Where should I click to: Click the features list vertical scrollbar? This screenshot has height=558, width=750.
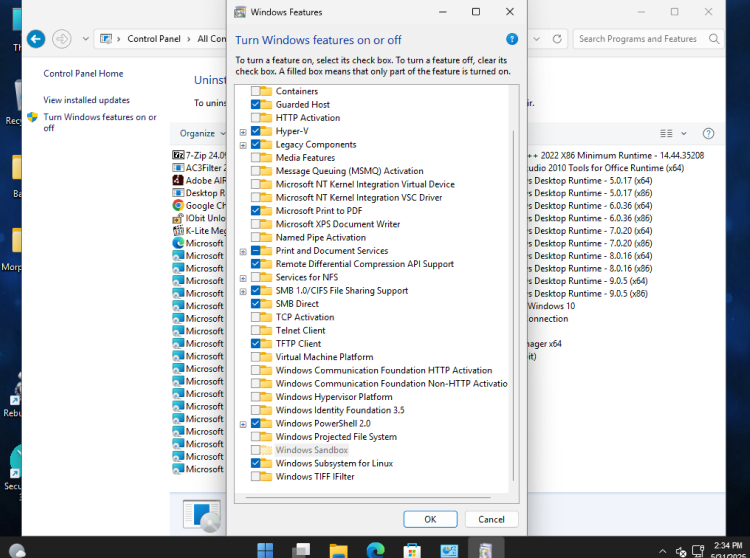pyautogui.click(x=513, y=305)
